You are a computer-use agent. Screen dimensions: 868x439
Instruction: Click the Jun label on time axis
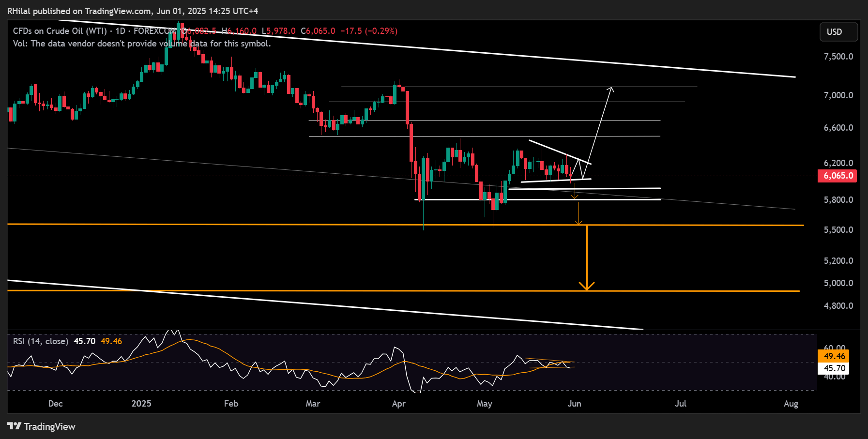575,404
